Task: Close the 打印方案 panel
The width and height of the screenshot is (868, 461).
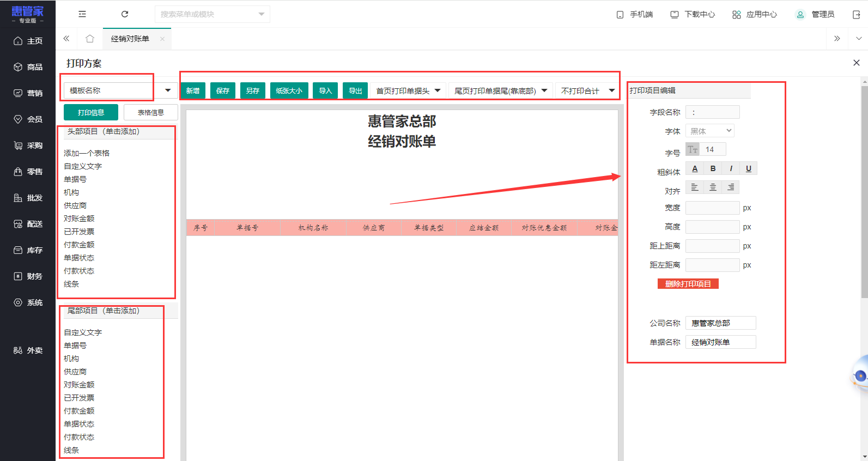Action: (x=857, y=63)
